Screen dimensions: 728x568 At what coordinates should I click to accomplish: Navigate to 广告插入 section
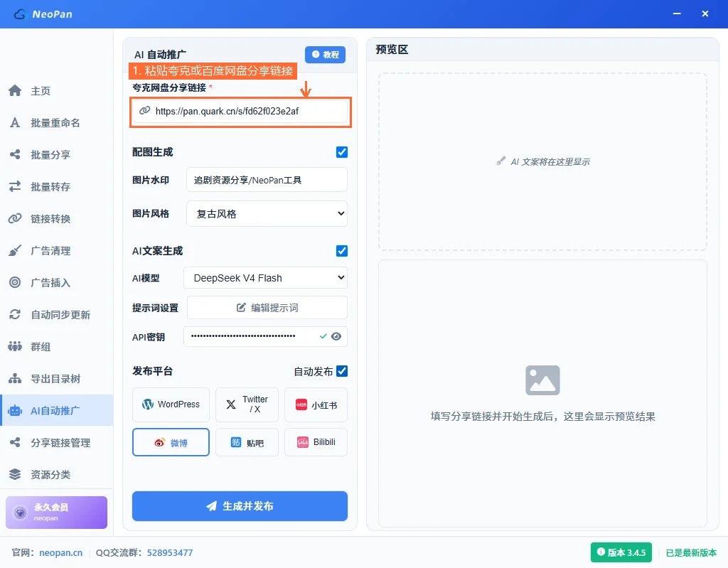pos(57,282)
